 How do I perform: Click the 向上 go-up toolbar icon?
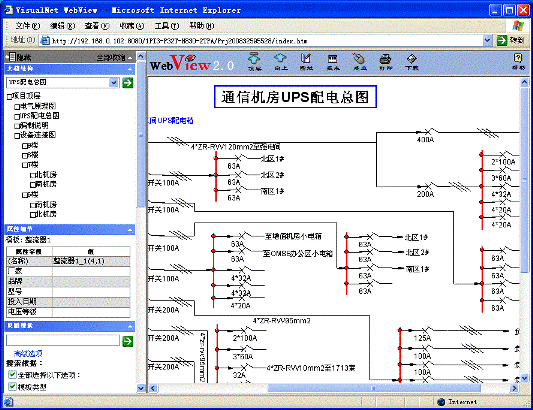280,62
